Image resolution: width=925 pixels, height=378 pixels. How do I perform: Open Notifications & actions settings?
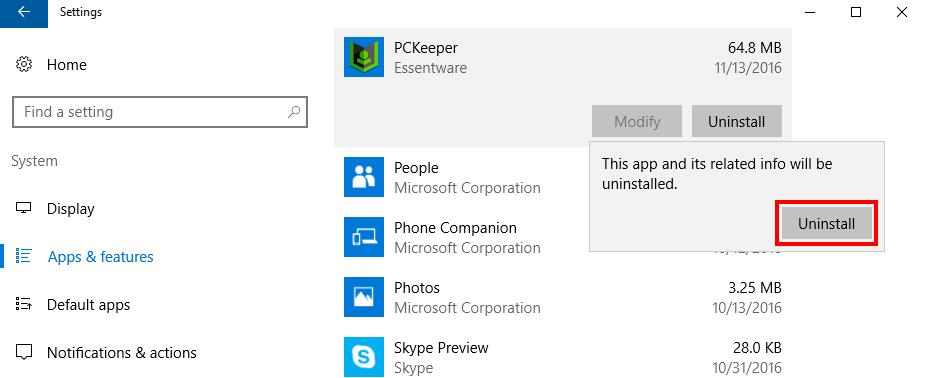[x=122, y=353]
